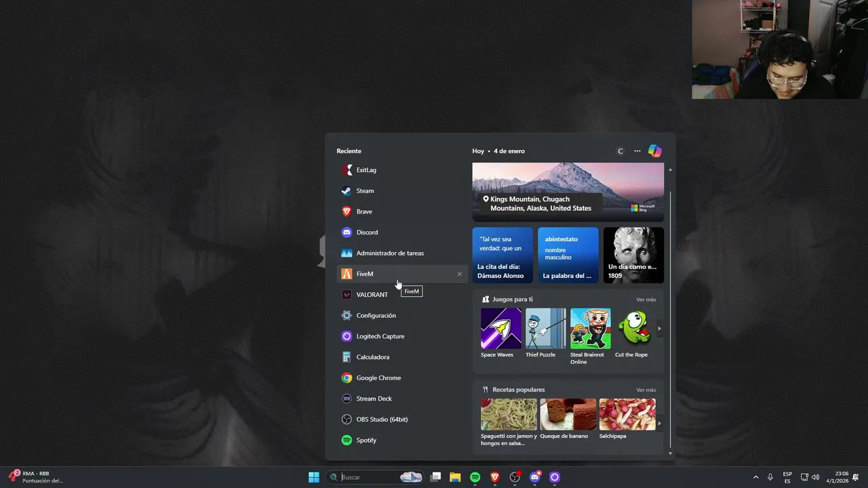Click the scrollbar up arrow in search panel
This screenshot has height=488, width=868.
click(x=670, y=169)
